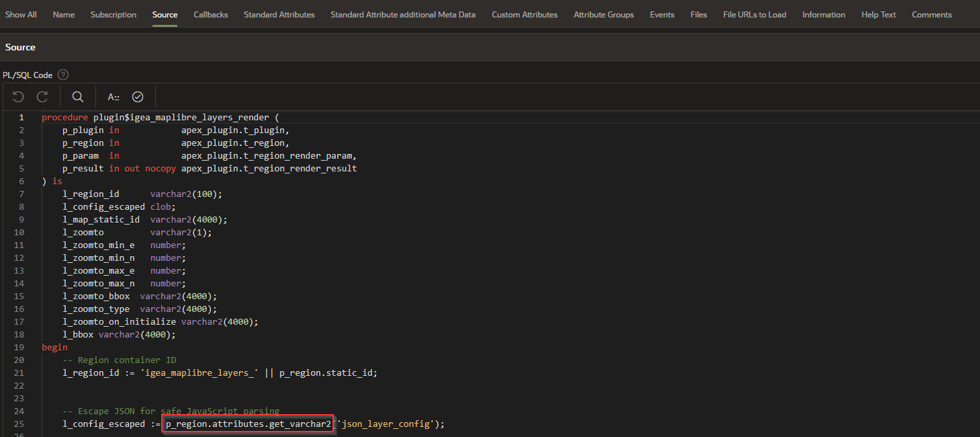The height and width of the screenshot is (437, 980).
Task: Open the Standard Attributes tab
Action: pos(279,14)
